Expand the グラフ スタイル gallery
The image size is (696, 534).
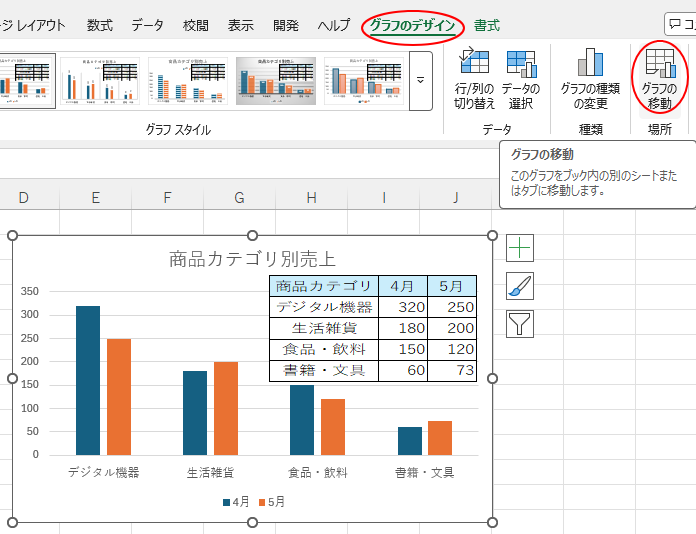tap(420, 81)
